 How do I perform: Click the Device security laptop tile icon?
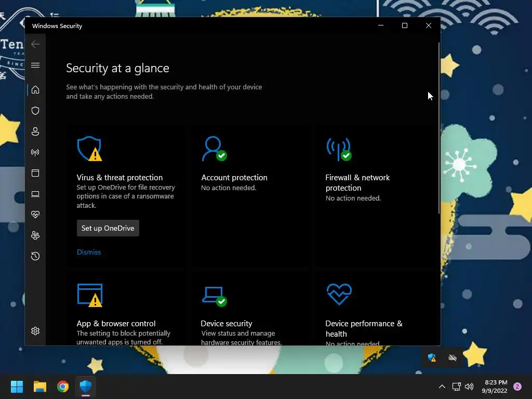214,296
